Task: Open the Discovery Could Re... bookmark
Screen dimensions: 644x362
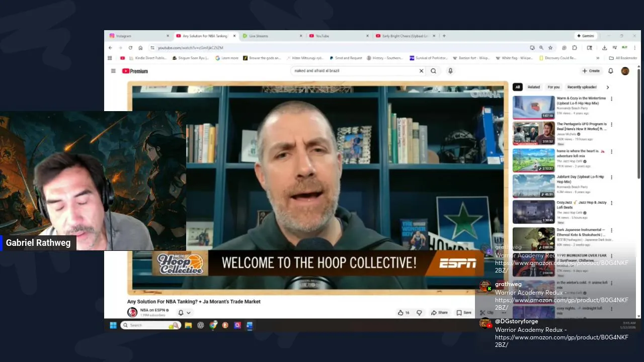Action: point(558,58)
